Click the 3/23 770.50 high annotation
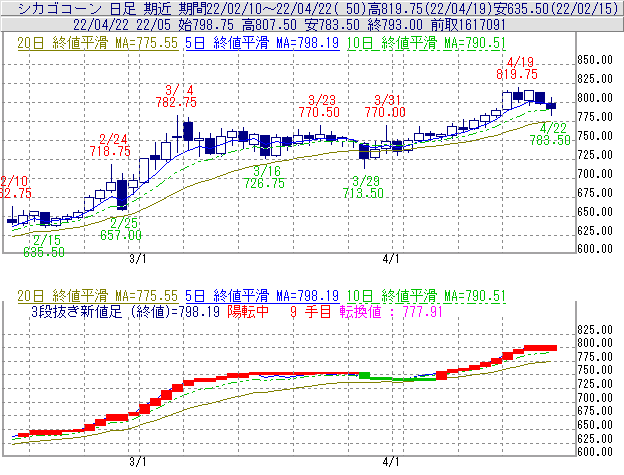 [319, 106]
